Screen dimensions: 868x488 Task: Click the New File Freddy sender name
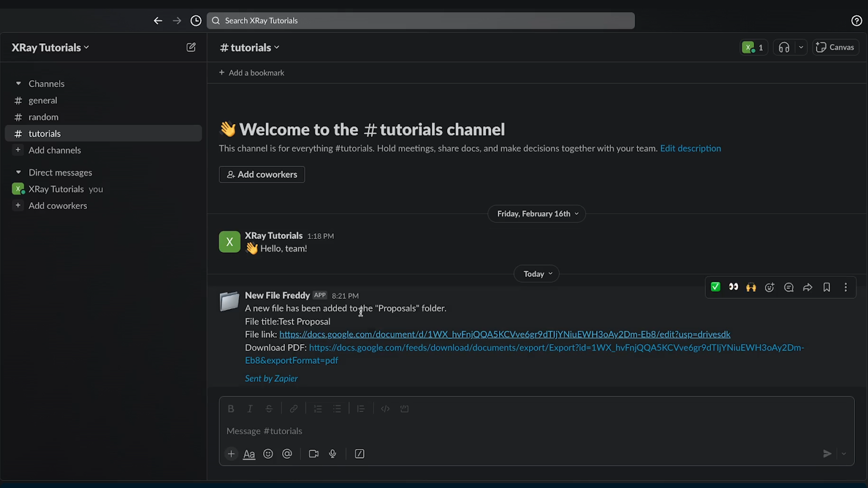tap(277, 296)
